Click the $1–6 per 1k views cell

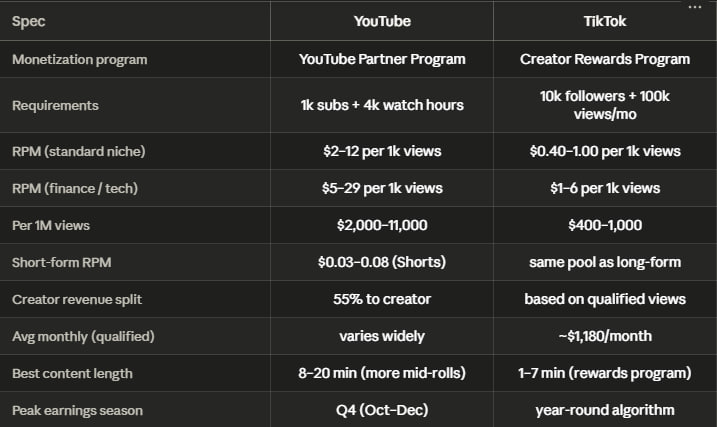605,188
